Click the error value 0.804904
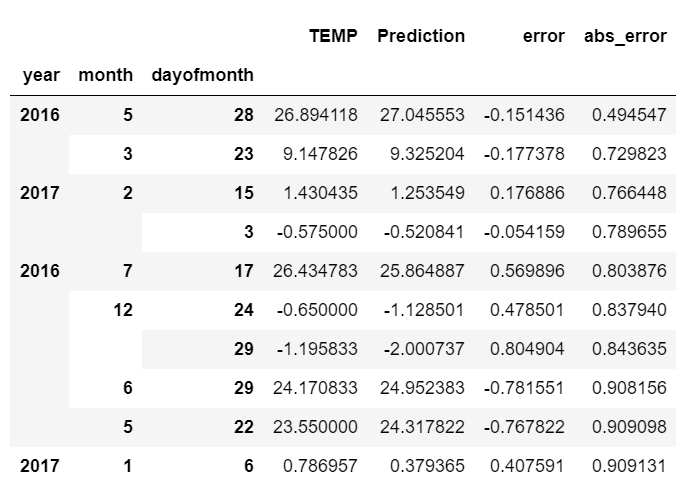This screenshot has width=687, height=497. (x=532, y=349)
